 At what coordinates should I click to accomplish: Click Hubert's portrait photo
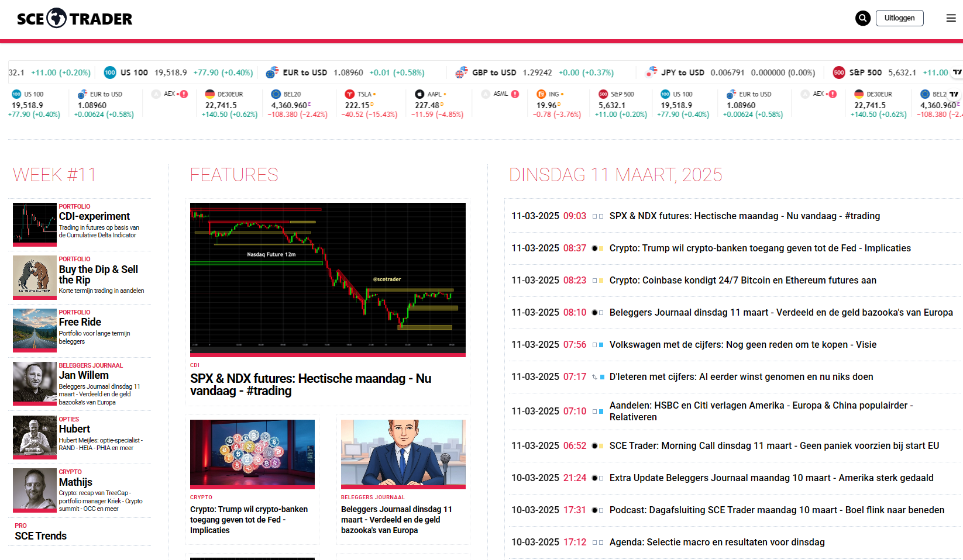pos(35,437)
